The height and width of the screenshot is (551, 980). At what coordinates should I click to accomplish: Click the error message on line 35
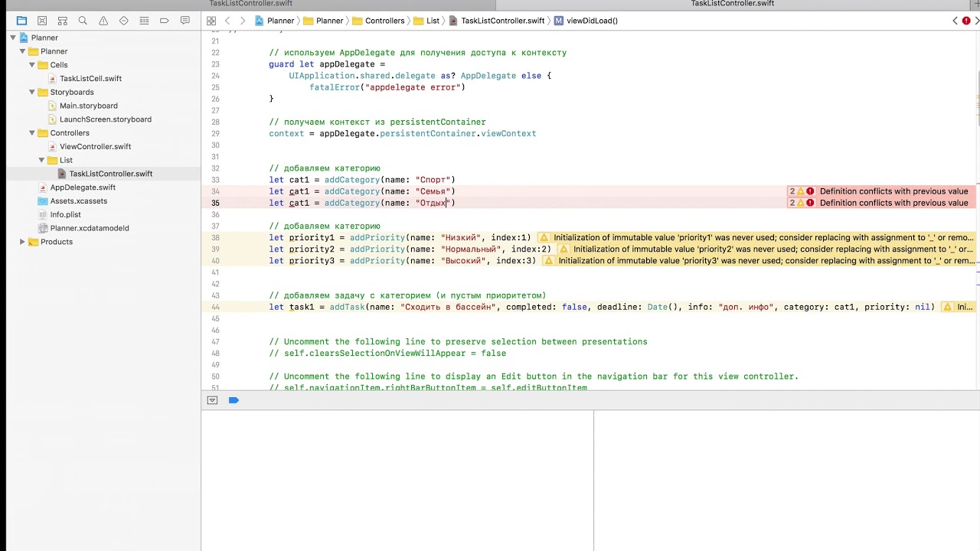[x=893, y=203]
